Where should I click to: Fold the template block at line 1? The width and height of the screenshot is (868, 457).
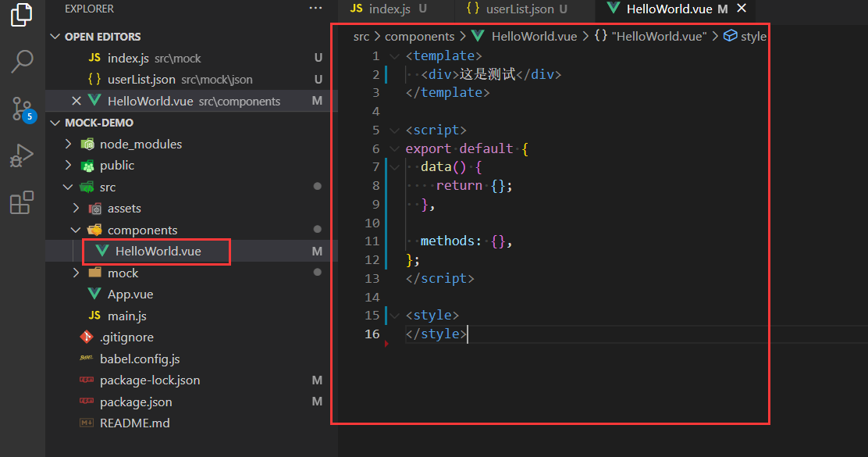pos(394,56)
